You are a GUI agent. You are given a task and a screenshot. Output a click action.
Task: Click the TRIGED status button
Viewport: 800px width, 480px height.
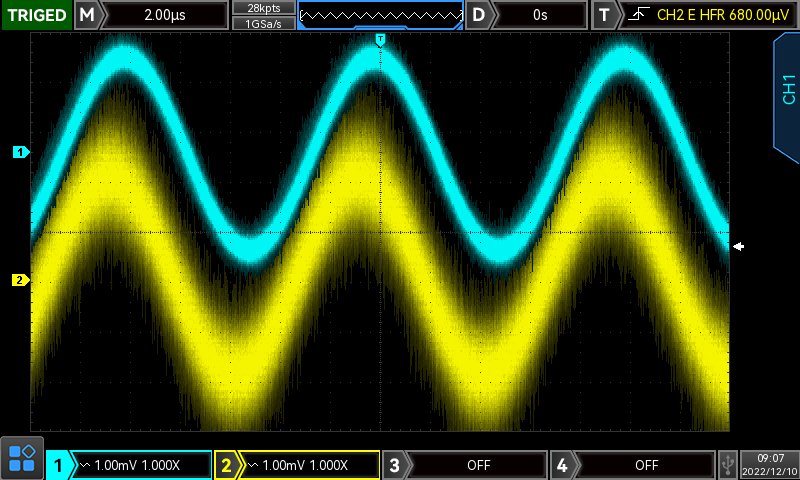tap(36, 15)
